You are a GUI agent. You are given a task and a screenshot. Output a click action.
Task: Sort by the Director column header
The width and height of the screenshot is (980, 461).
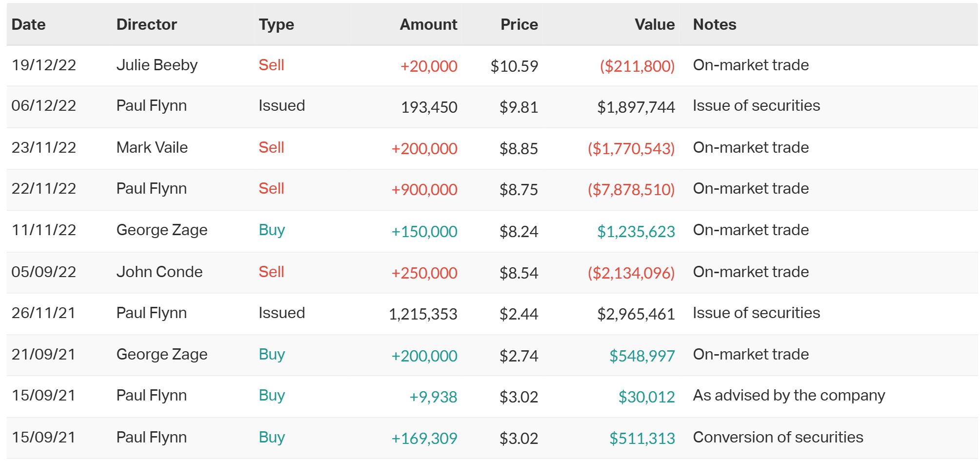[146, 24]
